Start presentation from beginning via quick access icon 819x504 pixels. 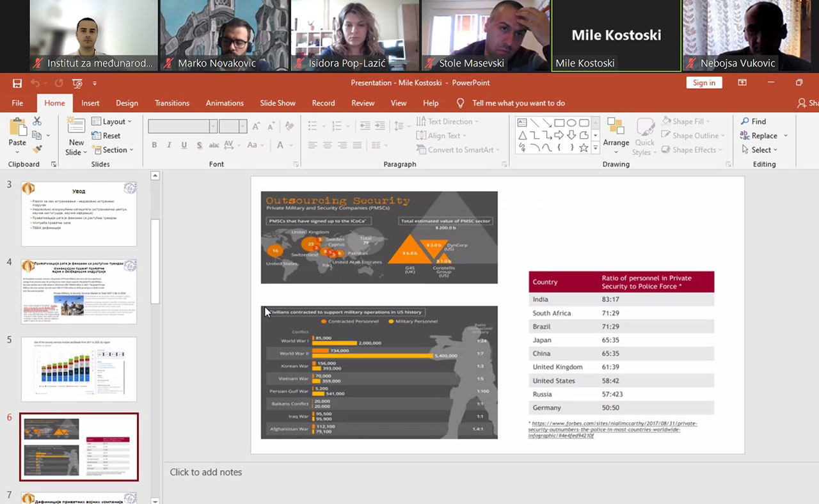77,83
